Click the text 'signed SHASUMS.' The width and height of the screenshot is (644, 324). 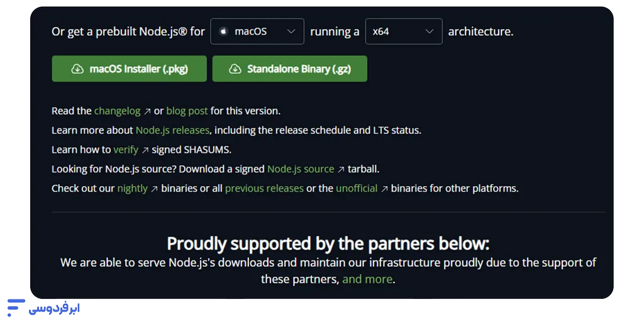pyautogui.click(x=191, y=150)
